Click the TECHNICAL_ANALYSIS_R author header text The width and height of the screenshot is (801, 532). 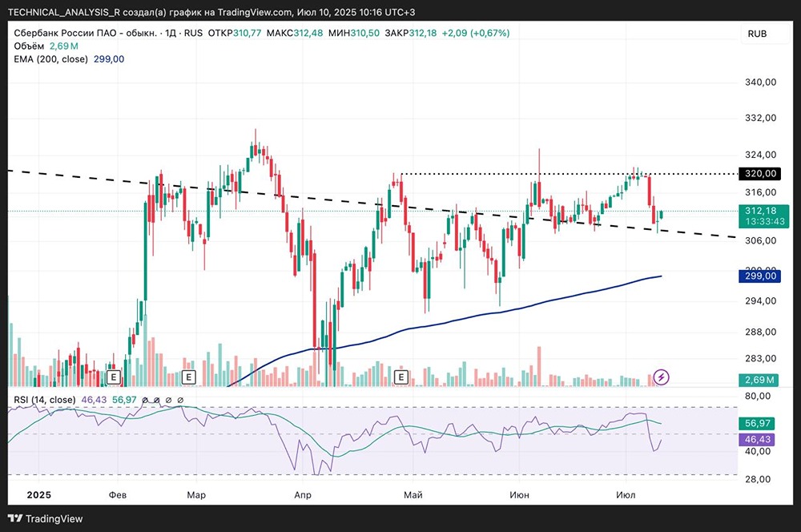[x=64, y=12]
